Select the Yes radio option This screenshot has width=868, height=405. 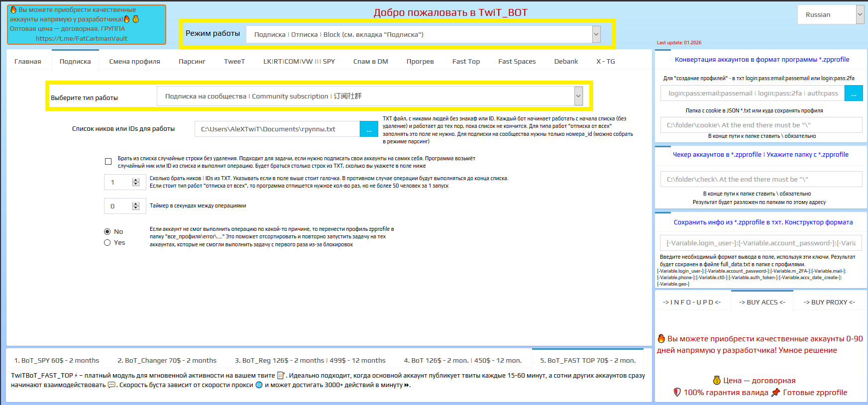[107, 243]
